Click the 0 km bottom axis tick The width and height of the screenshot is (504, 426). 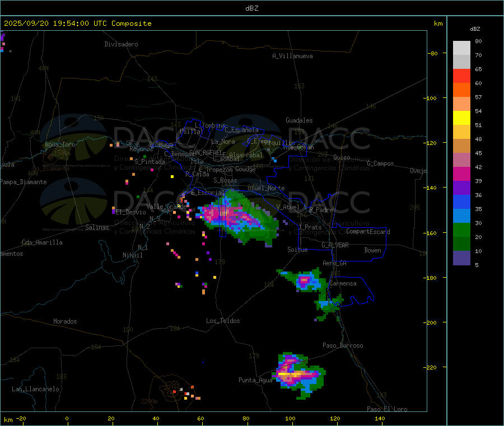coord(67,418)
